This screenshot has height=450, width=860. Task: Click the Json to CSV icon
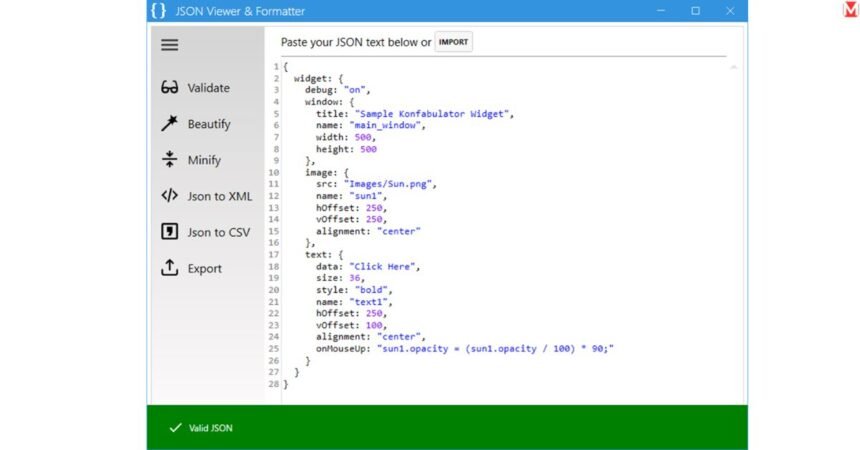[169, 232]
